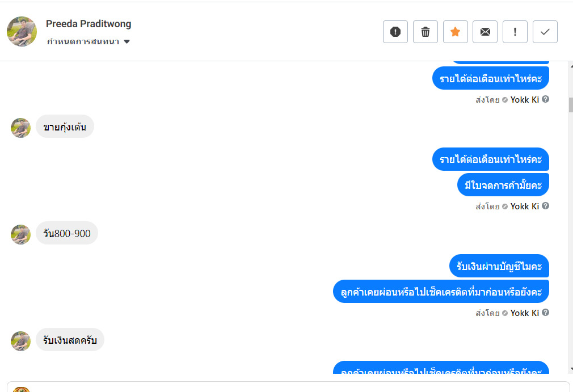Click the octagon spam report icon
This screenshot has height=392, width=573.
[395, 32]
